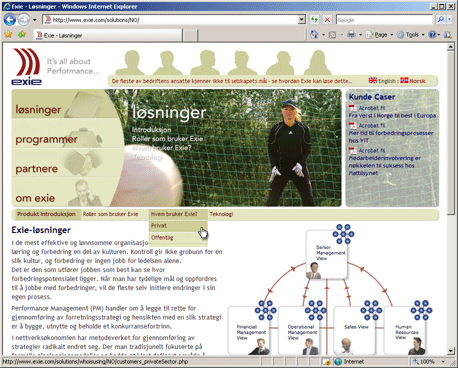Image resolution: width=458 pixels, height=368 pixels.
Task: Click the browser Forward button
Action: tap(24, 20)
